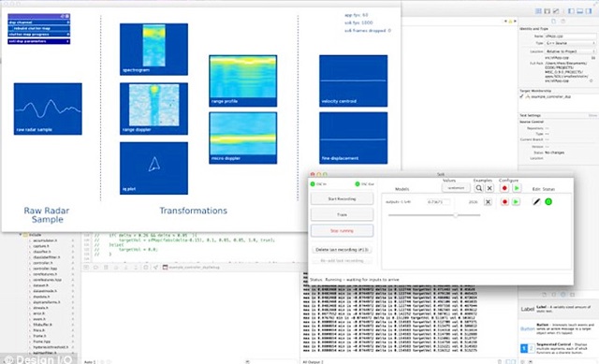This screenshot has width=599, height=364.
Task: Select frame.h in project navigator
Action: [39, 336]
